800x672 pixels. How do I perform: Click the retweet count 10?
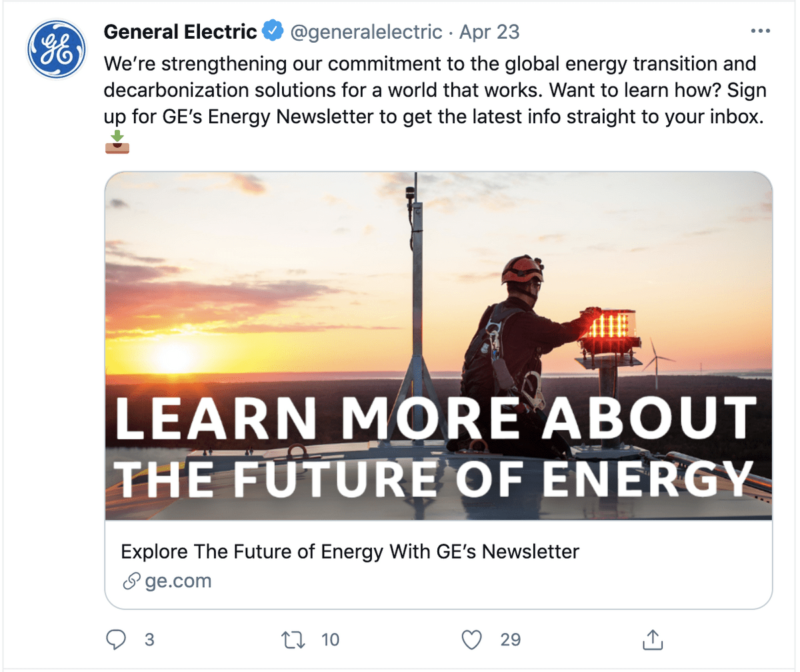pyautogui.click(x=330, y=640)
